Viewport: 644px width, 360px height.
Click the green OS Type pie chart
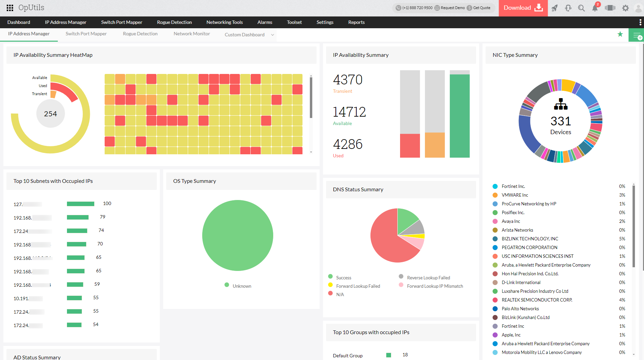pyautogui.click(x=238, y=235)
